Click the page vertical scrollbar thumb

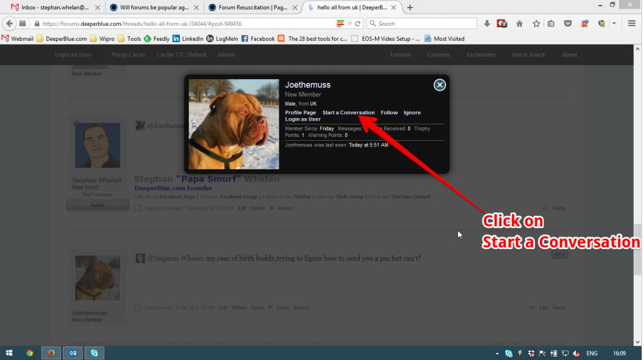coord(638,249)
